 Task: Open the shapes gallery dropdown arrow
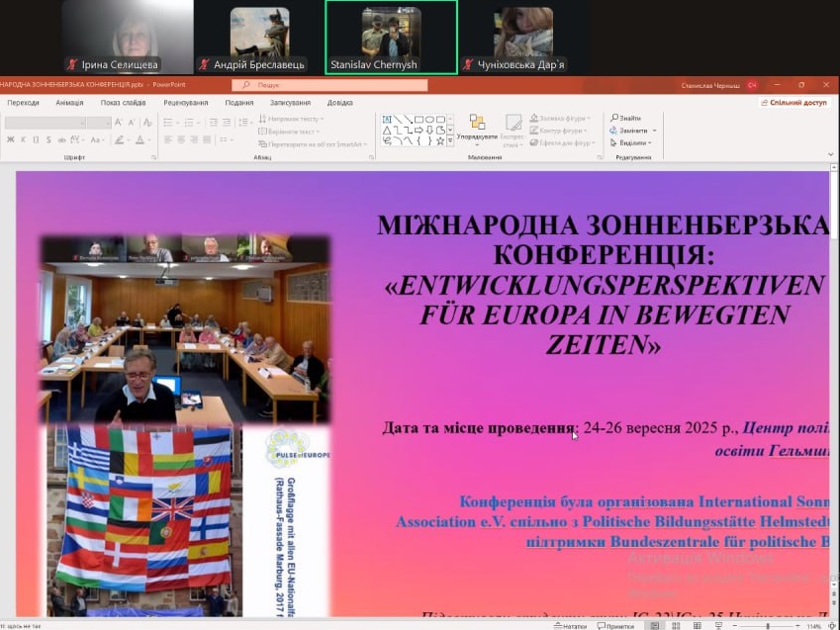451,141
